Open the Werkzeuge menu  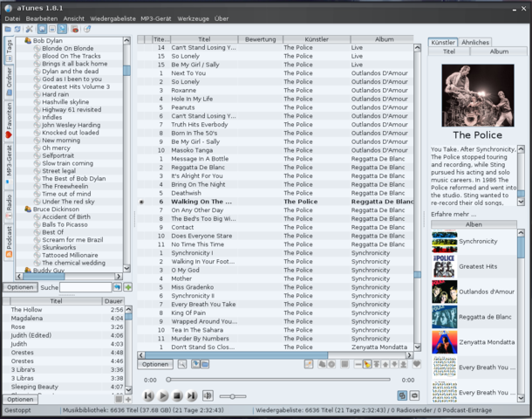point(193,18)
